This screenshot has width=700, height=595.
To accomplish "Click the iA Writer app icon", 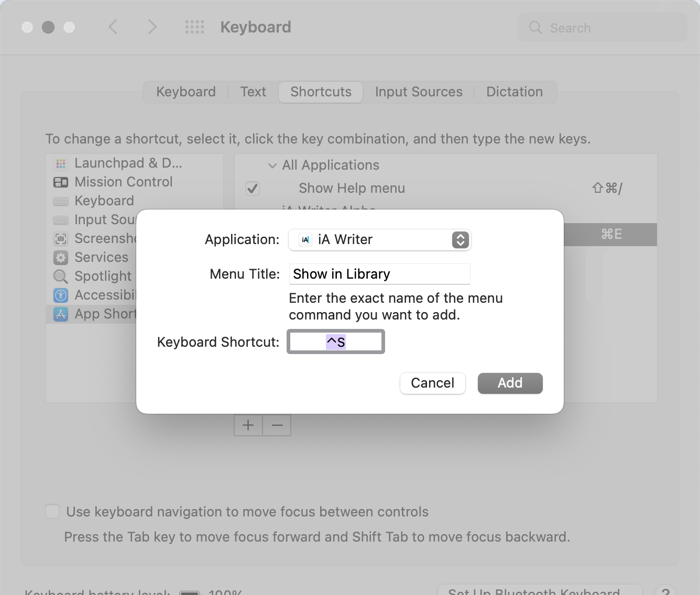I will click(x=305, y=240).
